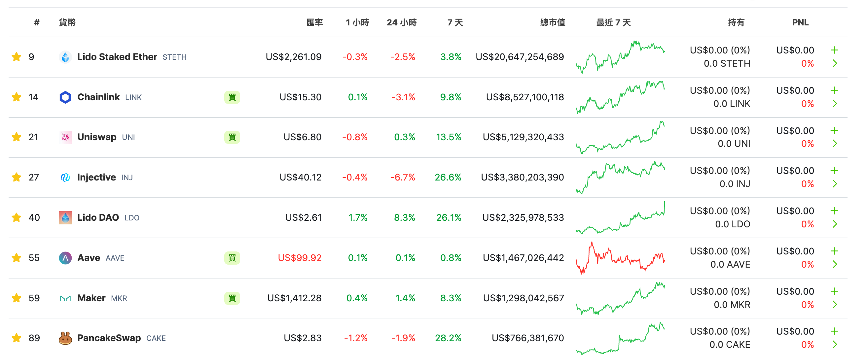
Task: Click the Uniswap unicorn logo icon
Action: (65, 137)
